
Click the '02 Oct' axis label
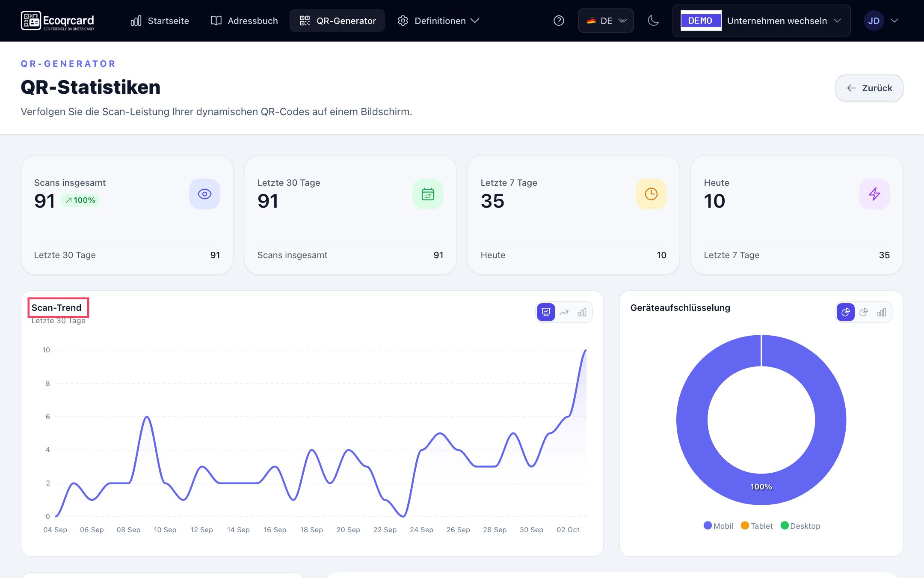[x=568, y=530]
